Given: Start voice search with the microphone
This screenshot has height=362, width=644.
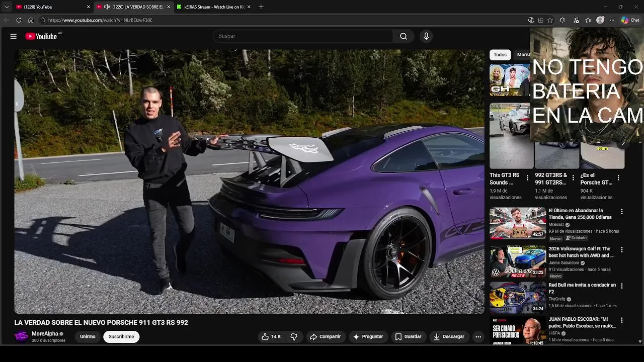Looking at the screenshot, I should (x=426, y=36).
